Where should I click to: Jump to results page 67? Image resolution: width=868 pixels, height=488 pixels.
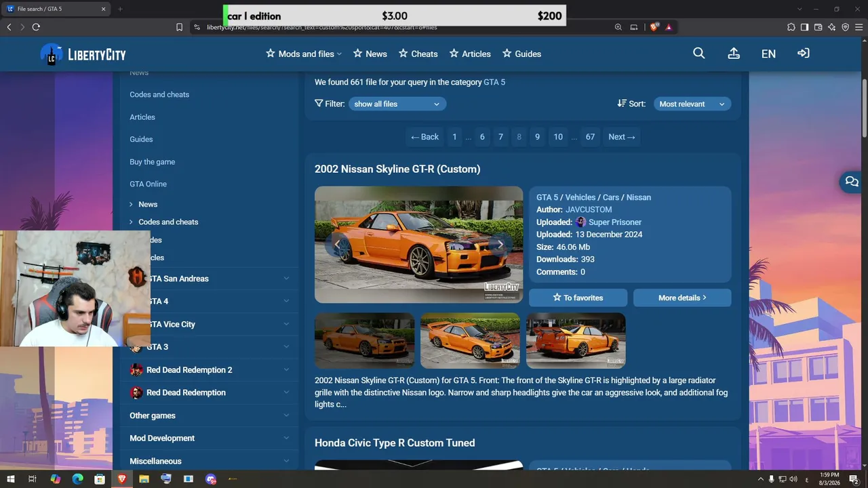[x=590, y=137]
